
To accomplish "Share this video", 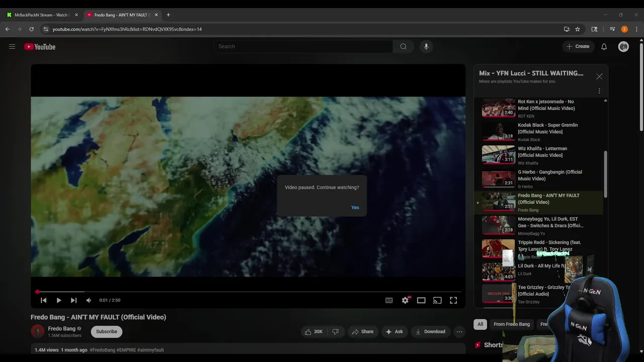I will click(362, 331).
